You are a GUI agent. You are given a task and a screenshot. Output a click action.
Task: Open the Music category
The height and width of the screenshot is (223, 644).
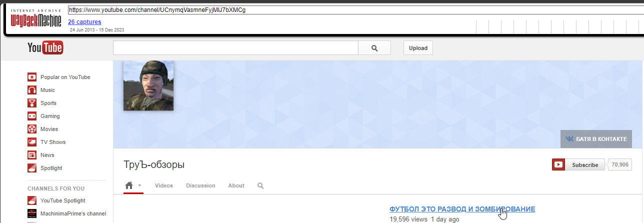(x=48, y=90)
